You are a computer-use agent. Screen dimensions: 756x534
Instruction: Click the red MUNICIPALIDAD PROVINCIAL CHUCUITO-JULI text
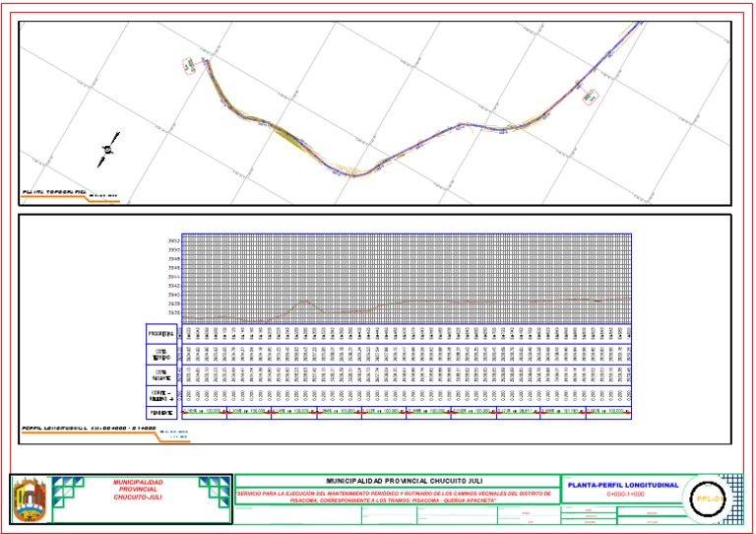click(138, 489)
